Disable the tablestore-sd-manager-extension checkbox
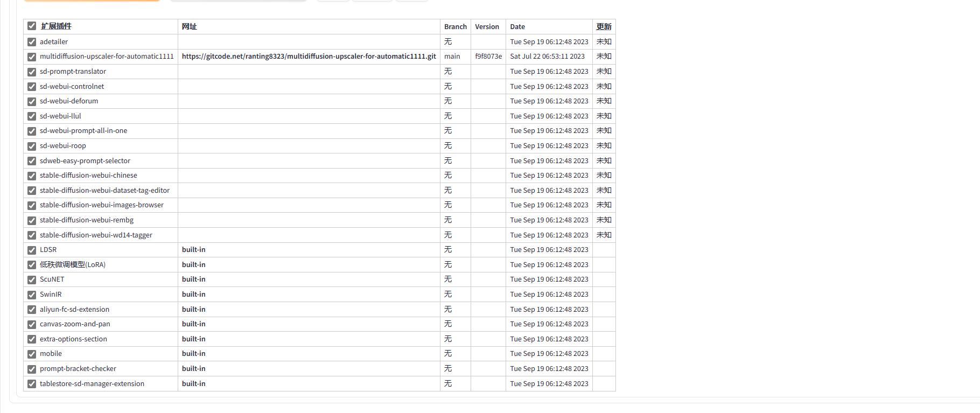Image resolution: width=980 pixels, height=413 pixels. [32, 384]
